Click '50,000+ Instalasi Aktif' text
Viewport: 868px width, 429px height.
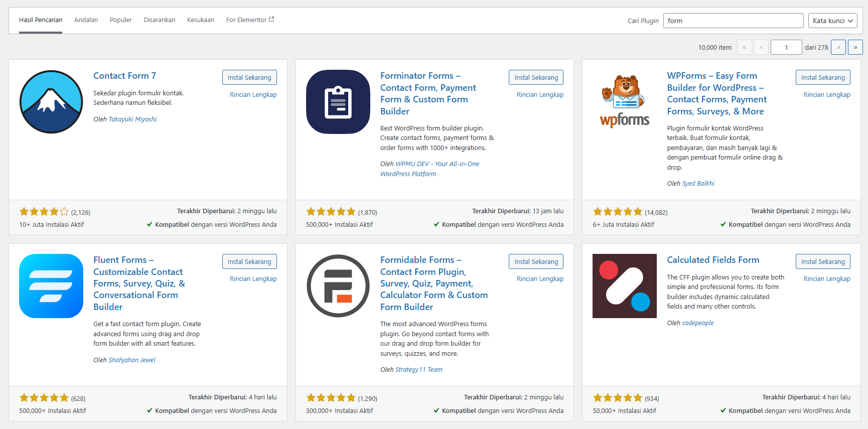pyautogui.click(x=624, y=411)
